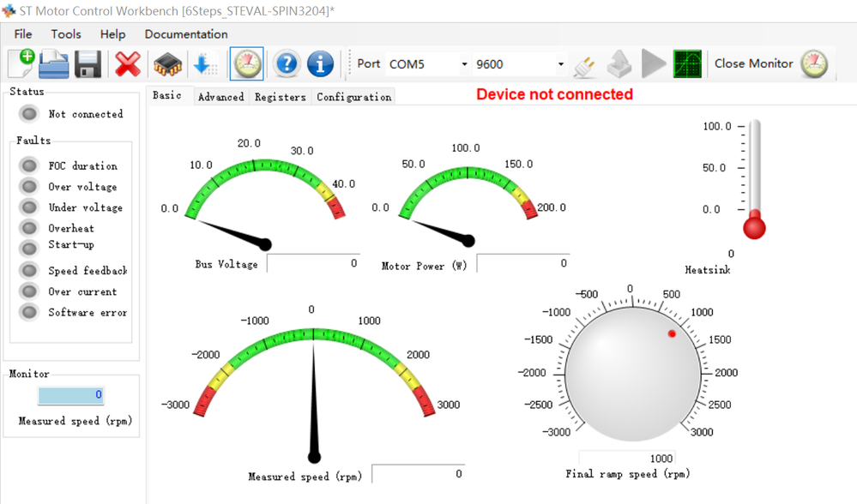Click the Over voltage fault LED
Viewport: 857px width, 504px height.
pos(29,186)
